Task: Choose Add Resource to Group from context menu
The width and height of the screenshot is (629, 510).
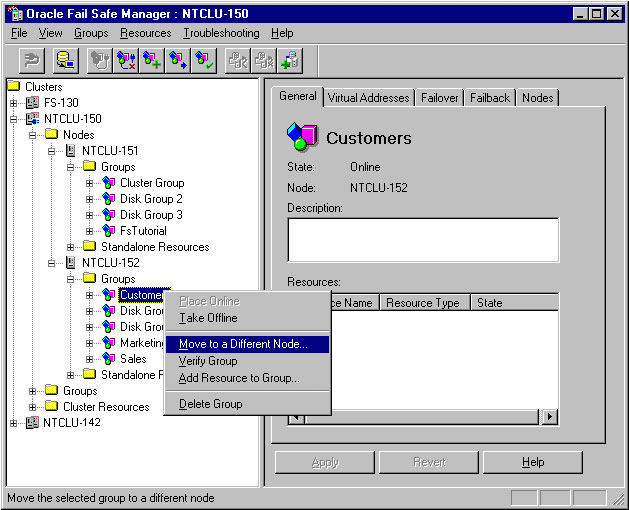Action: tap(248, 378)
